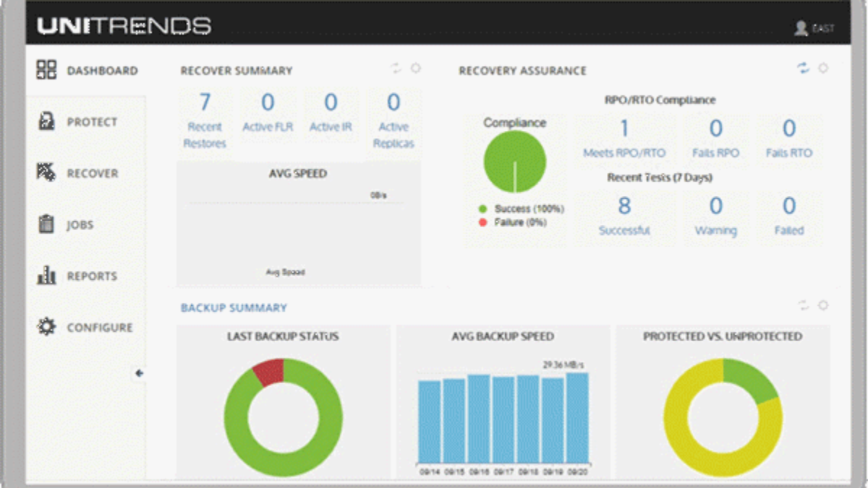Viewport: 868px width, 488px height.
Task: Open the Active Replicas tile
Action: 393,120
